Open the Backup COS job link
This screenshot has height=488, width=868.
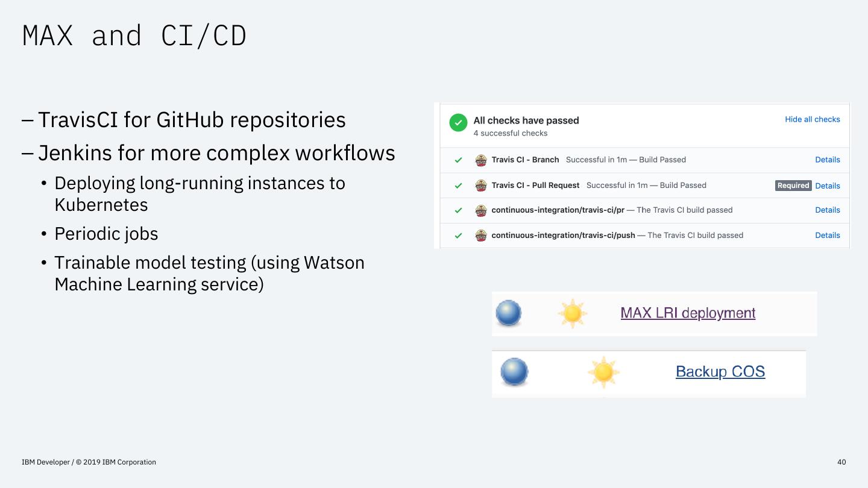pos(720,372)
